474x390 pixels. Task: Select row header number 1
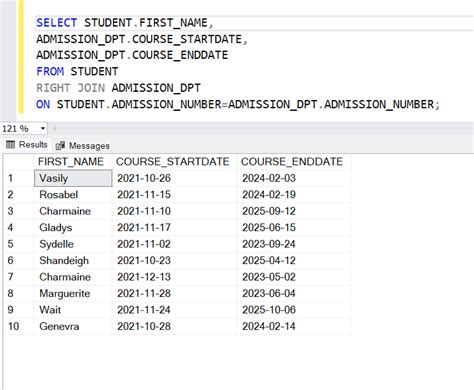coord(19,178)
